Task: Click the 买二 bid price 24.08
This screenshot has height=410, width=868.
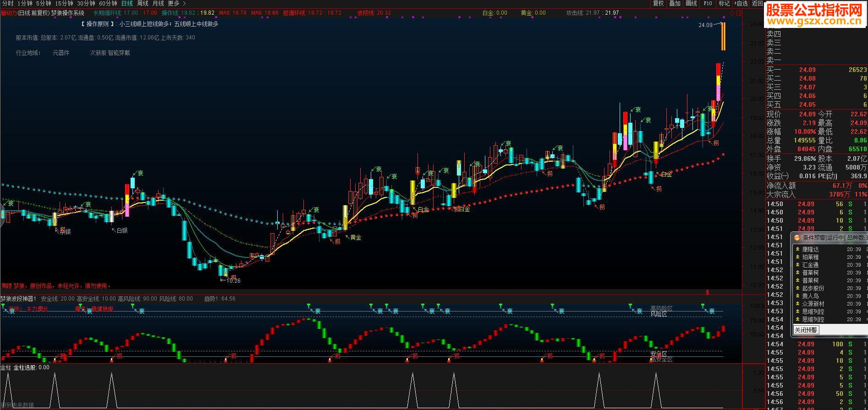Action: click(x=807, y=79)
